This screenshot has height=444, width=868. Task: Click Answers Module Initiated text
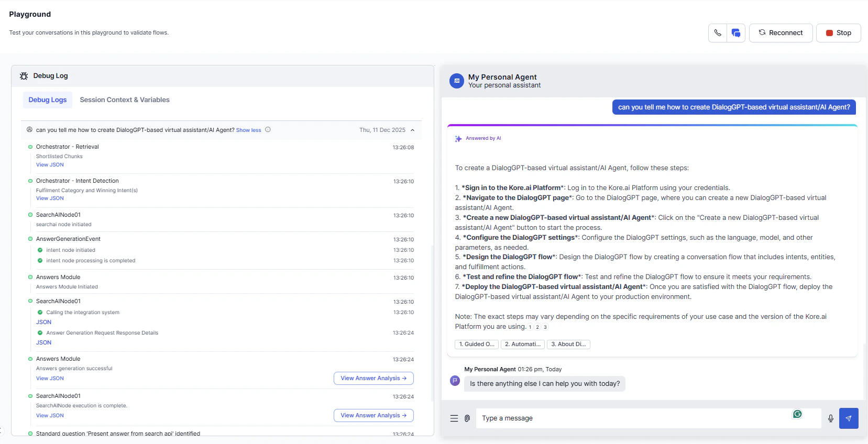point(67,286)
